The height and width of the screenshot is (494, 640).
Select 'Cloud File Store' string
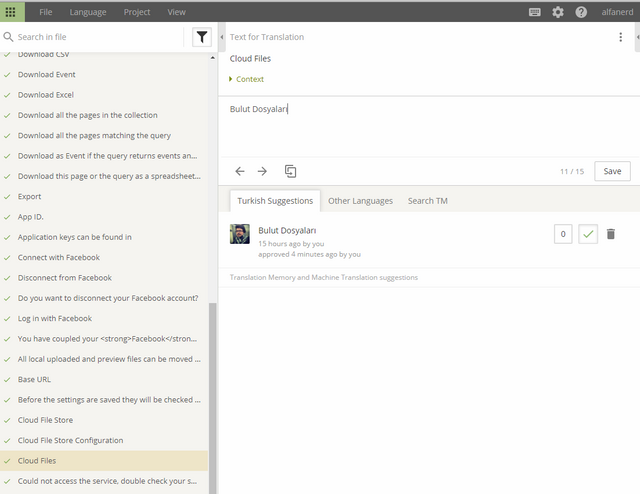pyautogui.click(x=104, y=420)
